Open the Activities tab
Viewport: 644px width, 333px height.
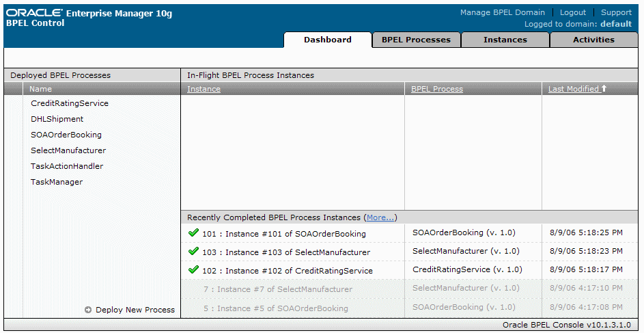pyautogui.click(x=593, y=40)
